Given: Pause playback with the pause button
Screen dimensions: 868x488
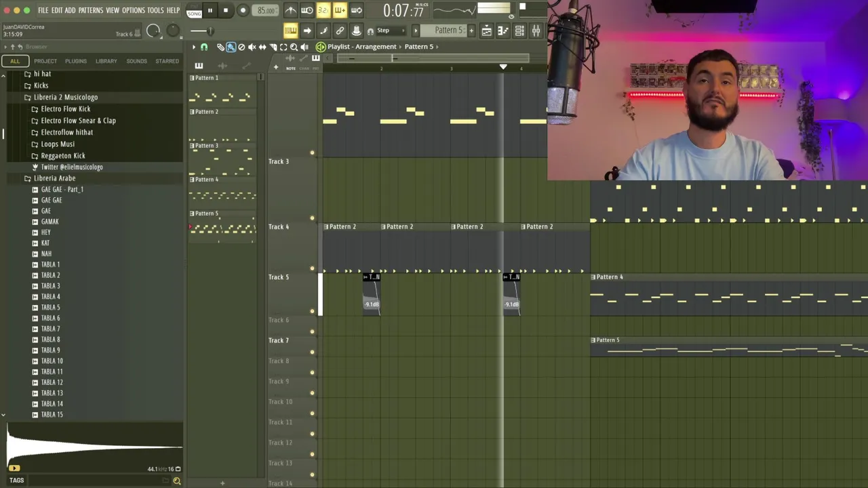Looking at the screenshot, I should [210, 10].
